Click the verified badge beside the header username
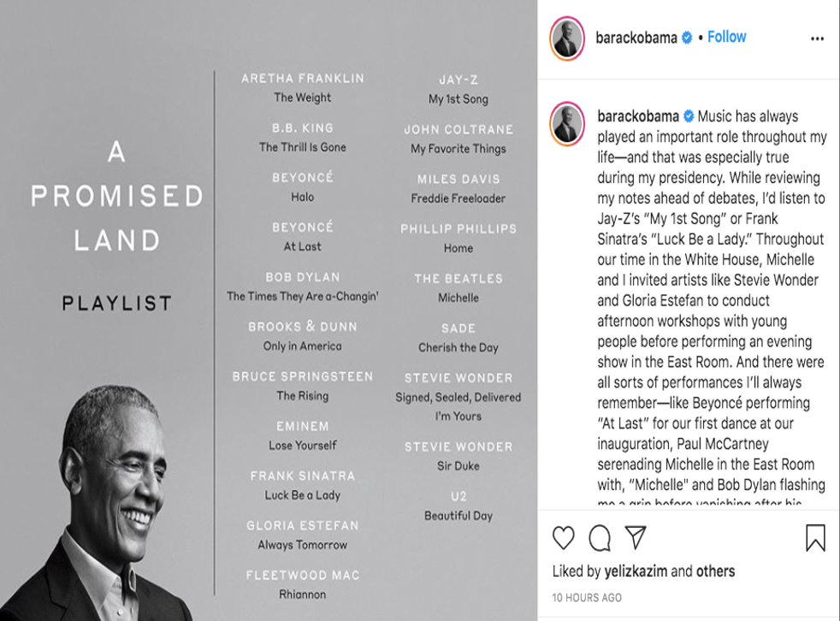The width and height of the screenshot is (840, 621). [687, 38]
